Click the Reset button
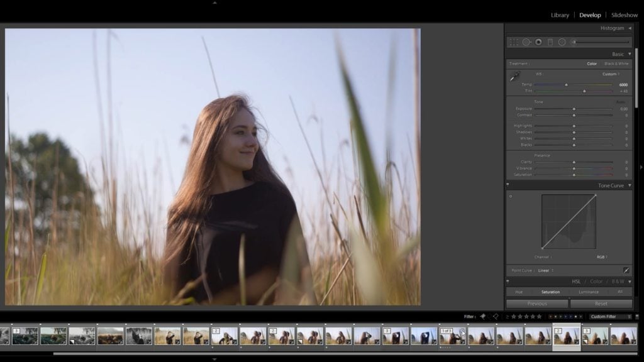 tap(601, 304)
